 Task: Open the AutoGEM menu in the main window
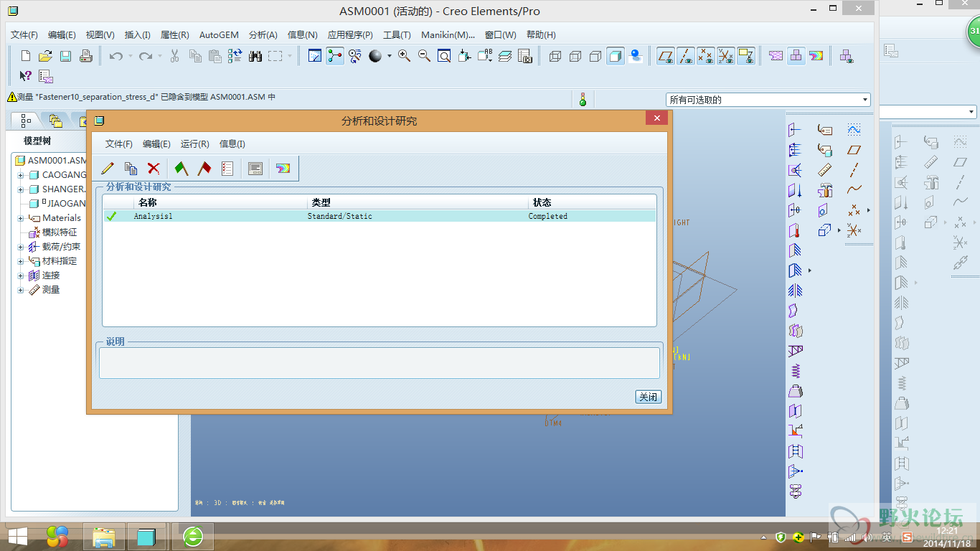tap(219, 34)
